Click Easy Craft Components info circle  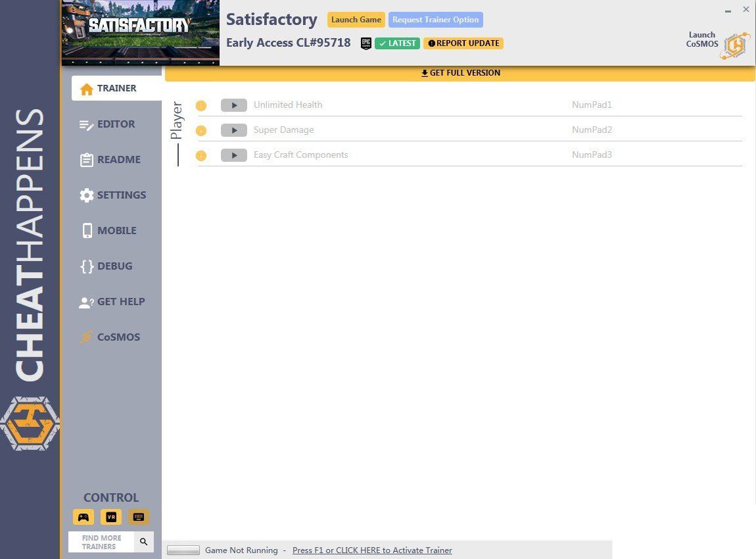coord(201,156)
